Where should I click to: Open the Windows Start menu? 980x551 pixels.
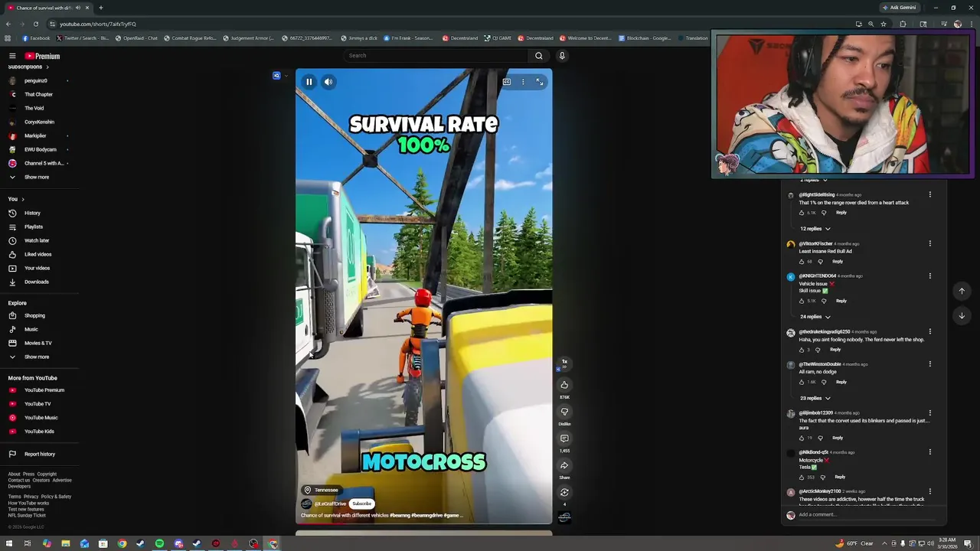(8, 544)
